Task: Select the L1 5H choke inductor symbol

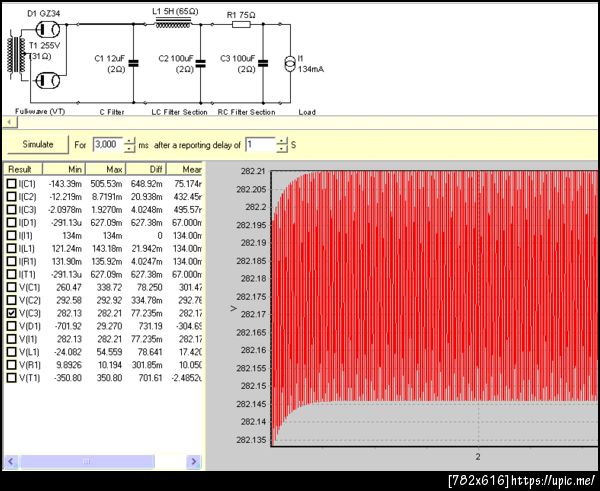Action: tap(173, 23)
